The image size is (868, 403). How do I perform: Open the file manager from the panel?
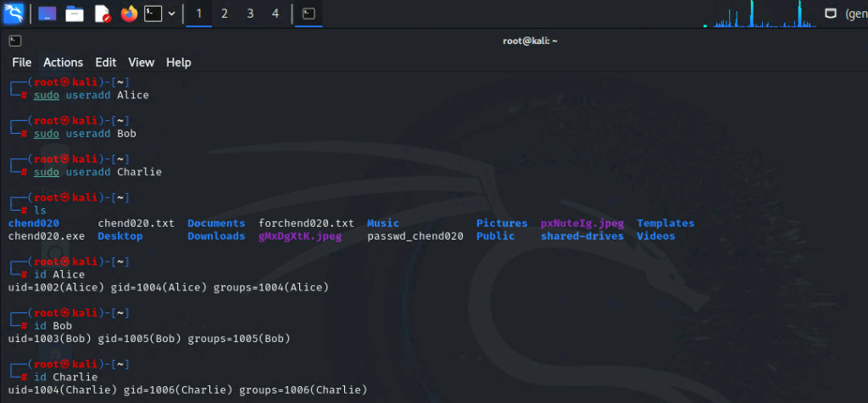(75, 14)
